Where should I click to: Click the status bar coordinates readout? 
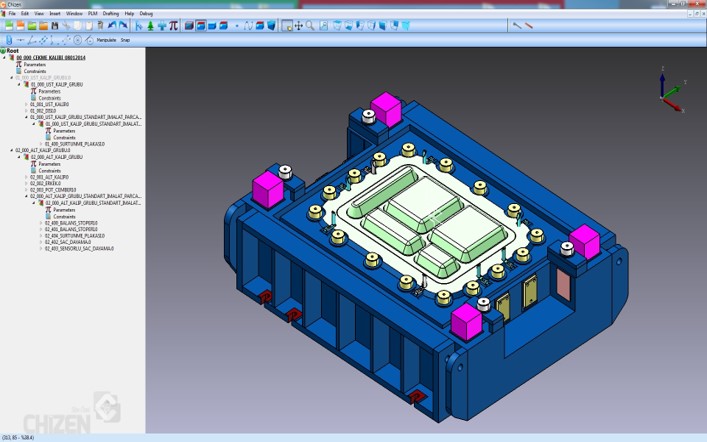[18, 437]
